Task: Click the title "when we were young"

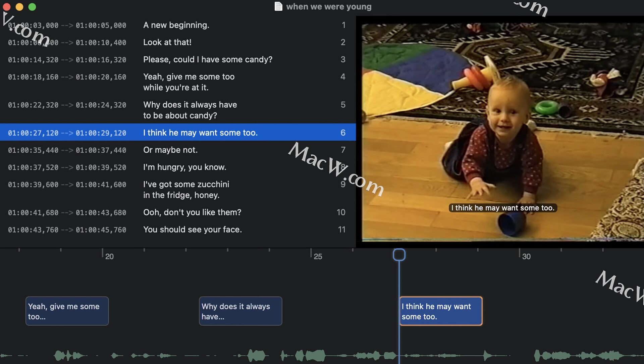Action: [329, 6]
